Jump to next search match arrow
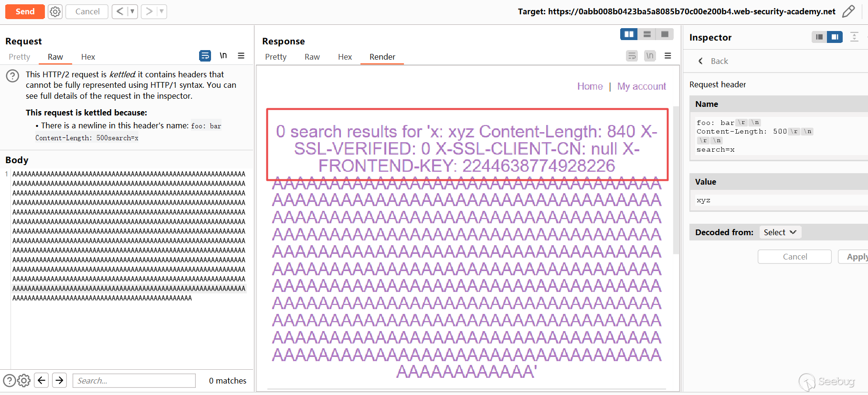868x395 pixels. pos(59,380)
